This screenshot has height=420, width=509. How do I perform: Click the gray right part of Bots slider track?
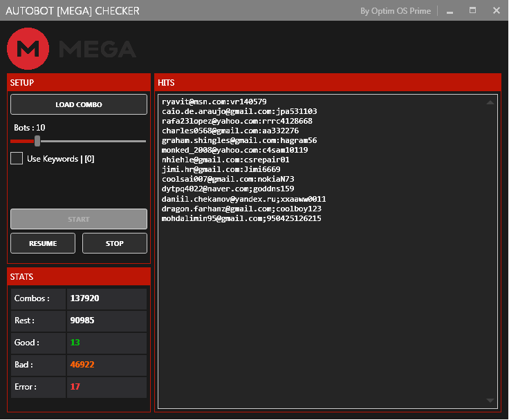coord(93,141)
